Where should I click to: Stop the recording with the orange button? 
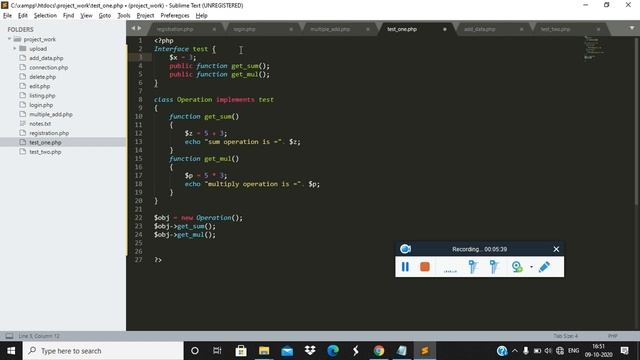coord(425,267)
